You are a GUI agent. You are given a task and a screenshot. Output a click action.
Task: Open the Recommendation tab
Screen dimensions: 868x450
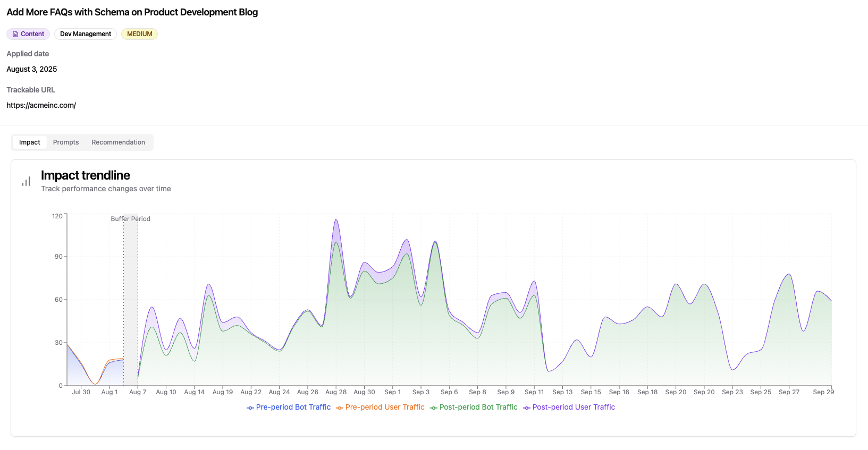click(x=118, y=142)
